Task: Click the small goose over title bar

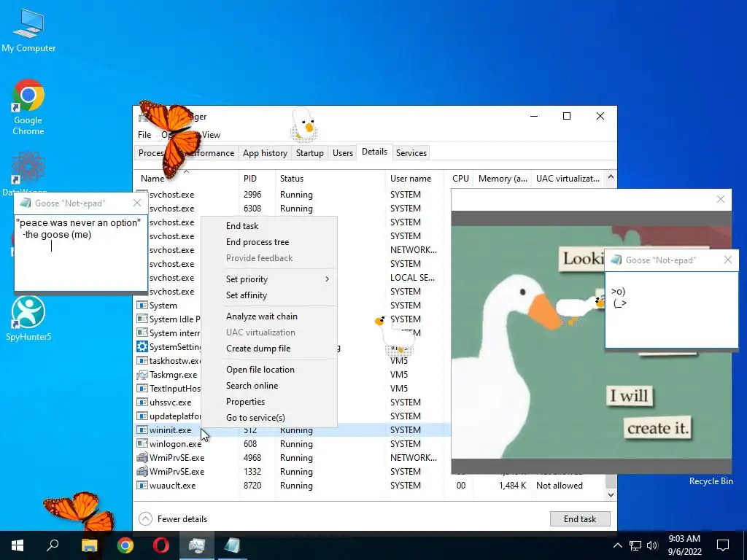Action: click(303, 125)
